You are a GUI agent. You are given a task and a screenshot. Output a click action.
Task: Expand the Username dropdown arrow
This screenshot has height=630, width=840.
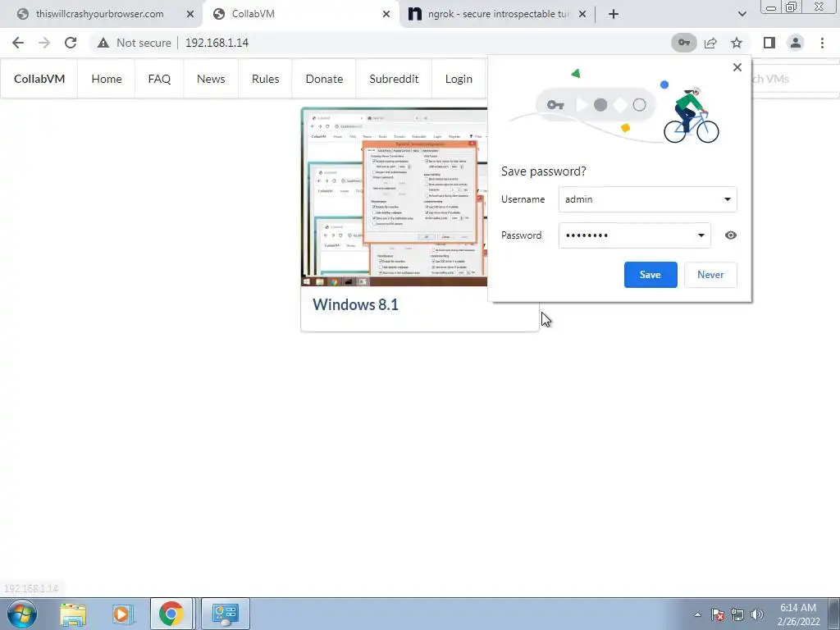pos(727,199)
